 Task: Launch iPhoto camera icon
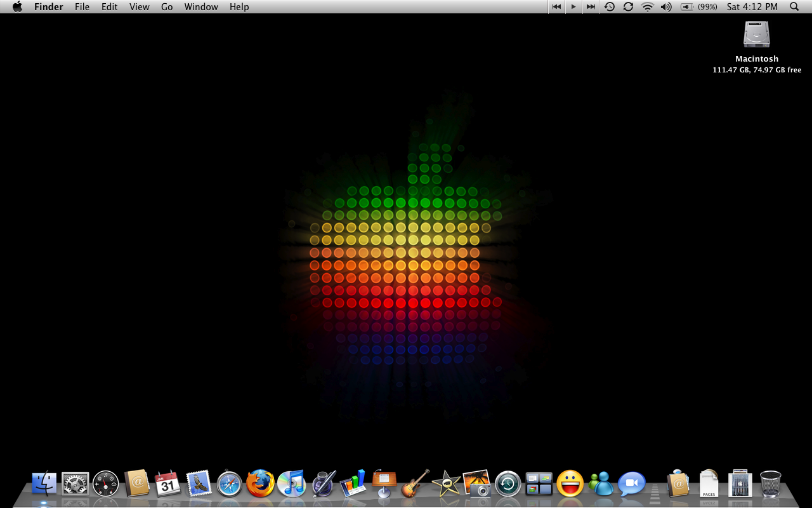point(477,484)
